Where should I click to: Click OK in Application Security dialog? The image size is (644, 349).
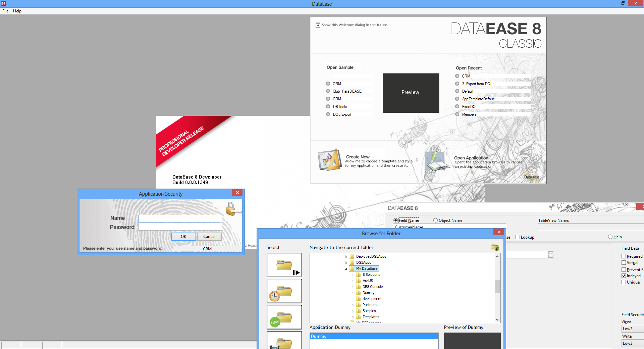183,237
